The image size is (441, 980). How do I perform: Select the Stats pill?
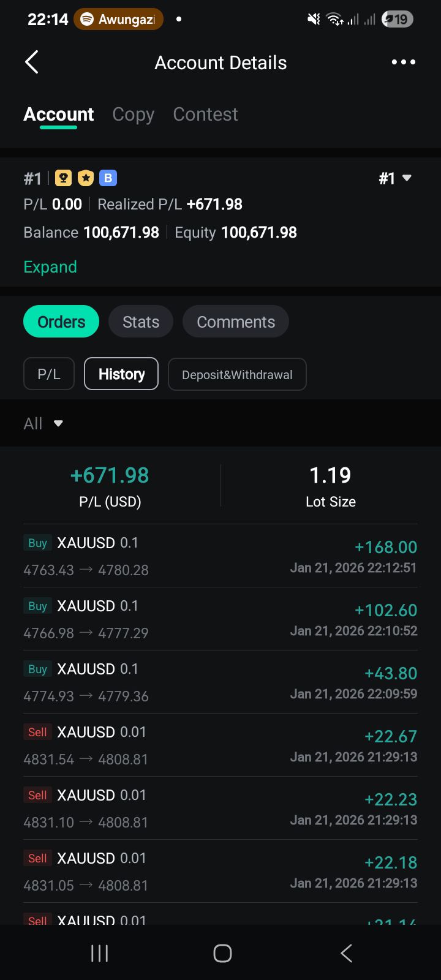pos(141,322)
